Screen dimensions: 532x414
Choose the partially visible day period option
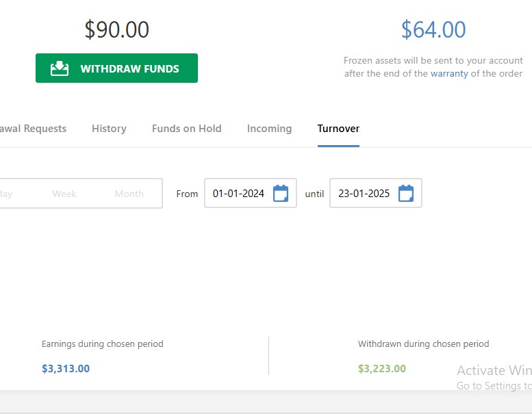pyautogui.click(x=5, y=194)
